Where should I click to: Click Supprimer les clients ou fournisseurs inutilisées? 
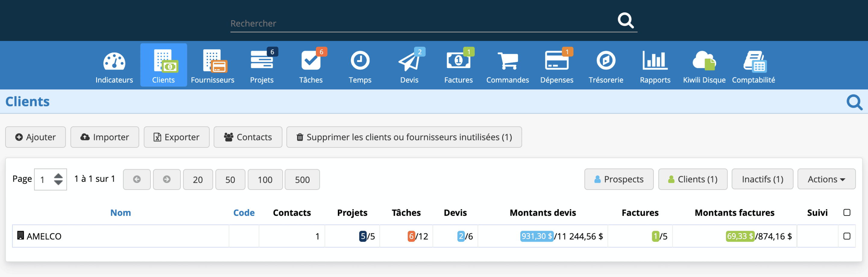point(404,137)
